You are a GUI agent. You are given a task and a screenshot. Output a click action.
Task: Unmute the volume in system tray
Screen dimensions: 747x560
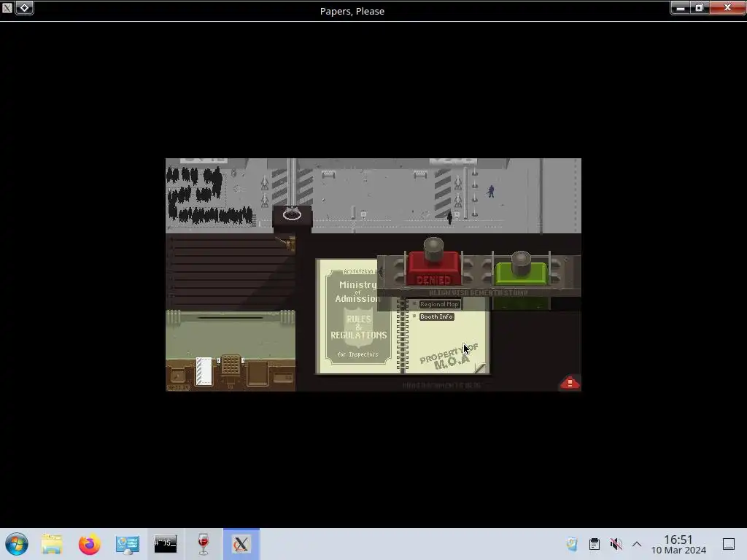(x=616, y=544)
